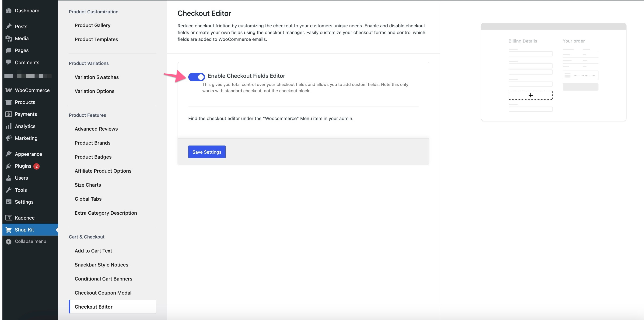Screen dimensions: 644x320
Task: Click the Dashboard gauge icon
Action: 9,11
